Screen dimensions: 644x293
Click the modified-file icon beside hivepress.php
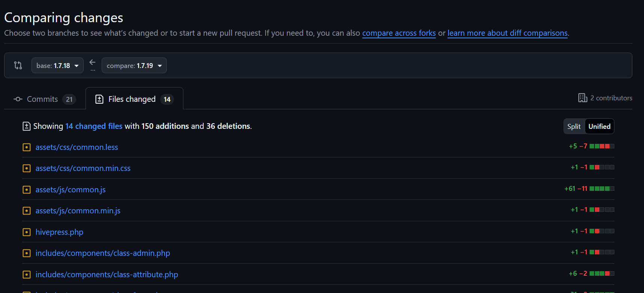pos(27,232)
